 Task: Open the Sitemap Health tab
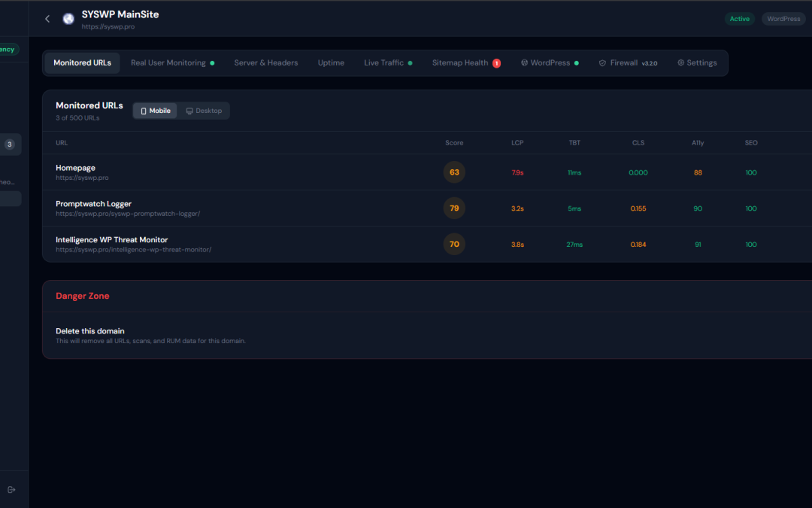click(x=466, y=62)
